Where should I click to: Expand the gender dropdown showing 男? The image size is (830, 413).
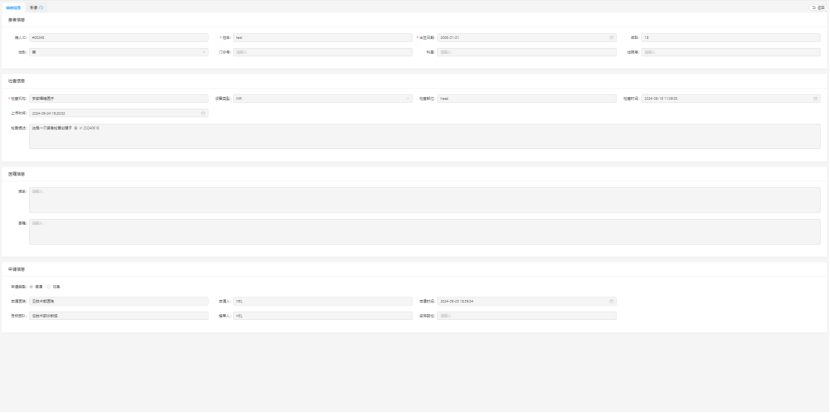click(118, 51)
